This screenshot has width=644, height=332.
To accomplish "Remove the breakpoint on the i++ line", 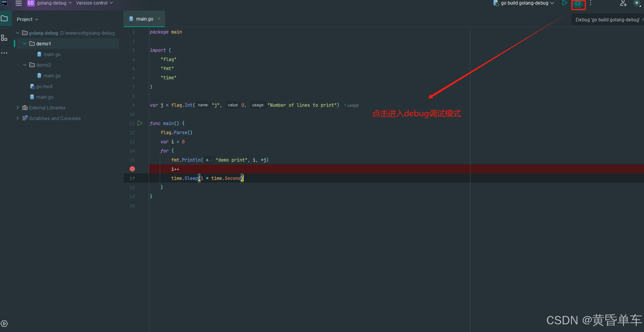I will tap(132, 169).
